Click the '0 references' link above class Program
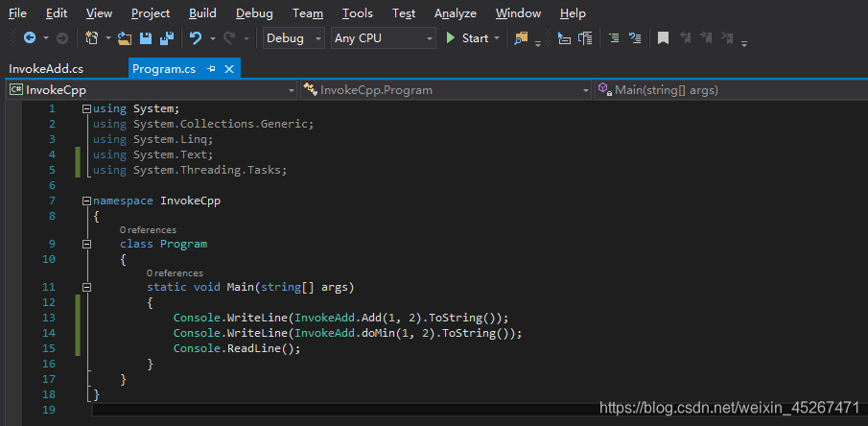This screenshot has width=868, height=426. [x=148, y=230]
